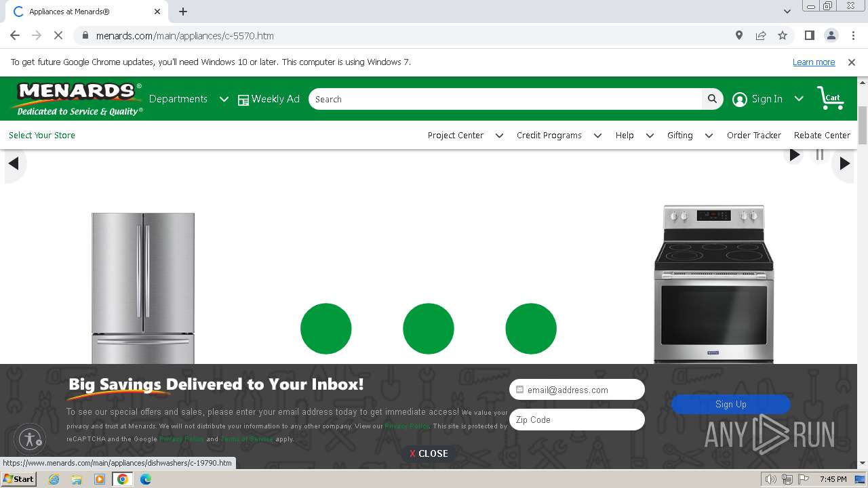
Task: Click the refrigerator product image
Action: [143, 288]
